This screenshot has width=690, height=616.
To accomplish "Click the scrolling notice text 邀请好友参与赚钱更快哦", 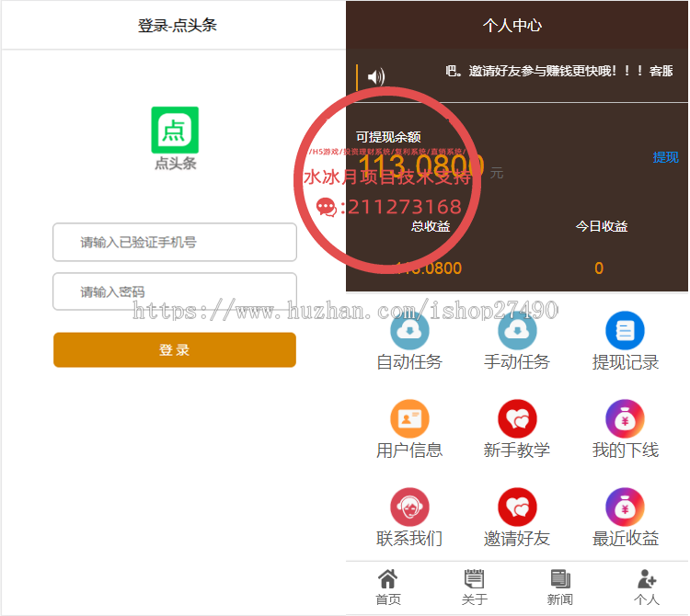I will [x=542, y=71].
